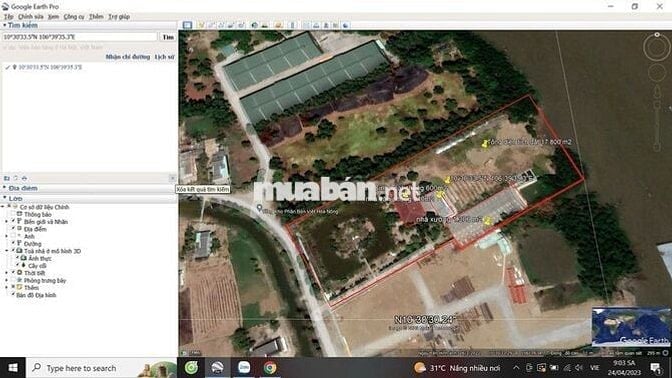
Task: Click the Email toolbar icon
Action: tap(306, 25)
